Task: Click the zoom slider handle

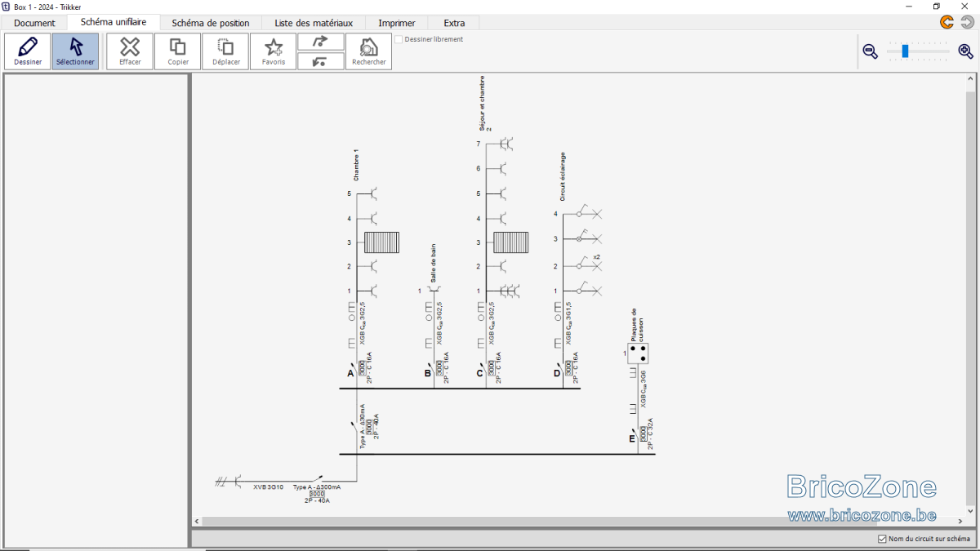Action: pos(905,51)
